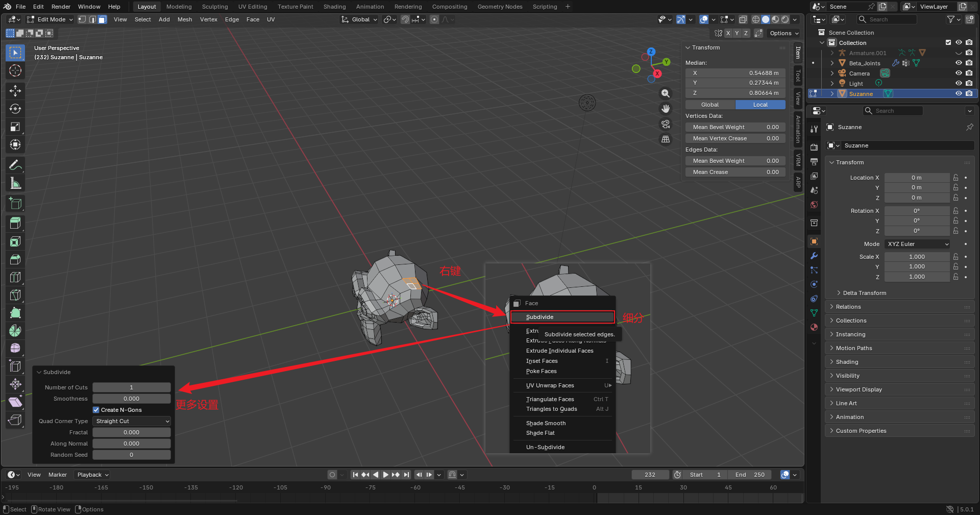Click the Smoothness value slider
The image size is (980, 515).
click(x=132, y=399)
